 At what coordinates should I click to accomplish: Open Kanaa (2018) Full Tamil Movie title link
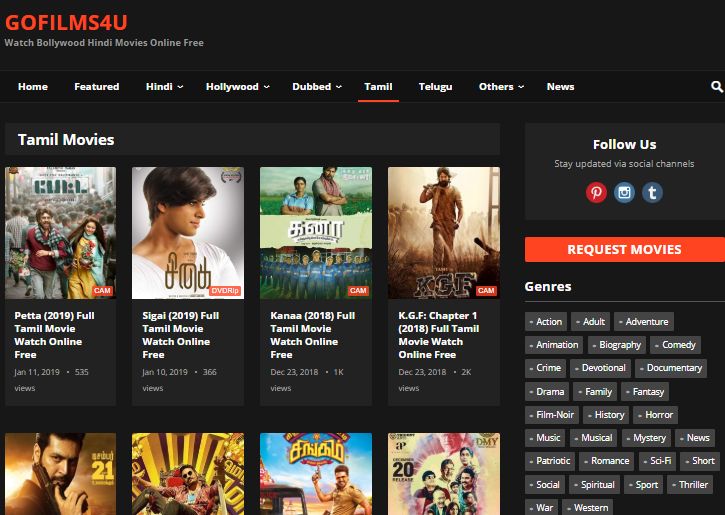pos(313,335)
